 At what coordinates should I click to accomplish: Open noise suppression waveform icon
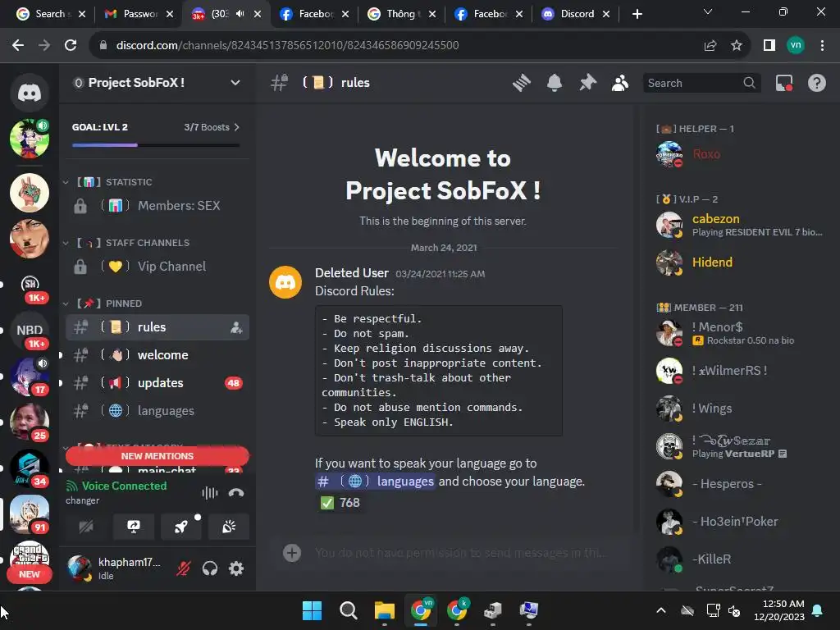click(210, 493)
